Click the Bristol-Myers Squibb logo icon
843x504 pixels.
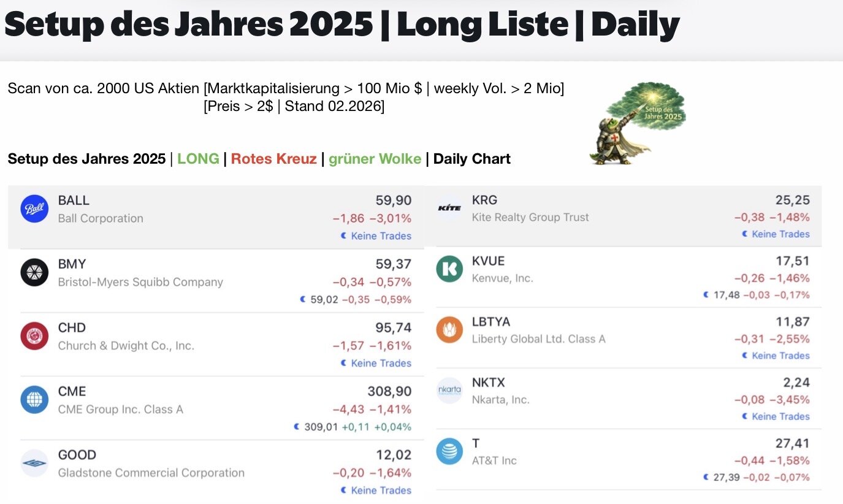coord(34,273)
